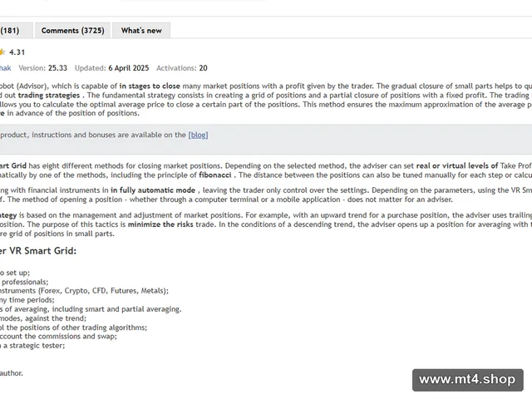Click the bold 'trading strategies' phrase

click(49, 96)
